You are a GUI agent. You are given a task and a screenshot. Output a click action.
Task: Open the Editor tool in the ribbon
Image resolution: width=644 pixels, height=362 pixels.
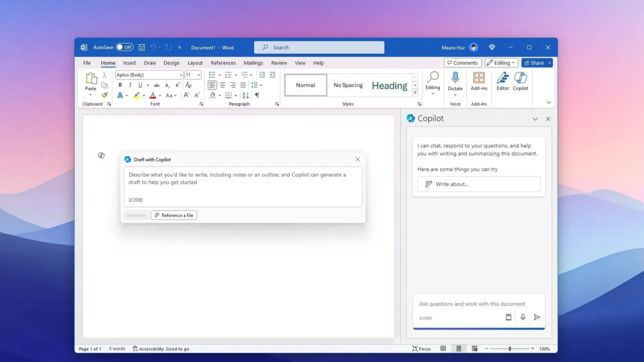503,81
